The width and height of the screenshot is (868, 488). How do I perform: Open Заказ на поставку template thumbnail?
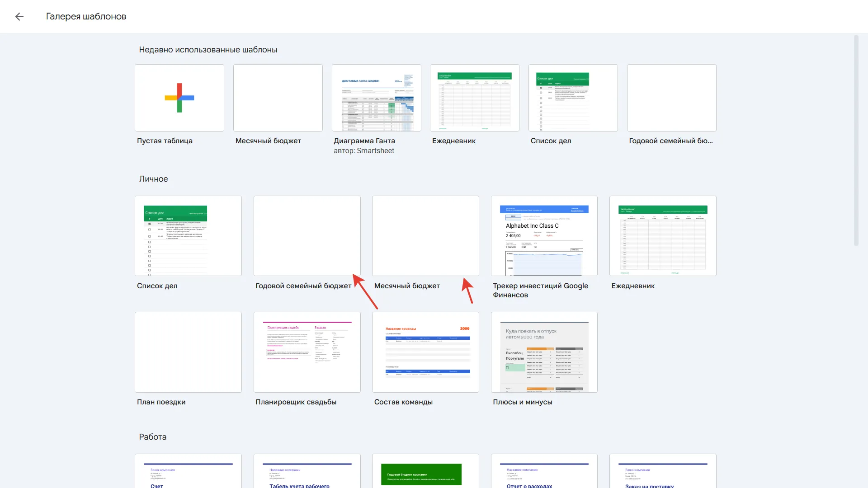pos(663,471)
